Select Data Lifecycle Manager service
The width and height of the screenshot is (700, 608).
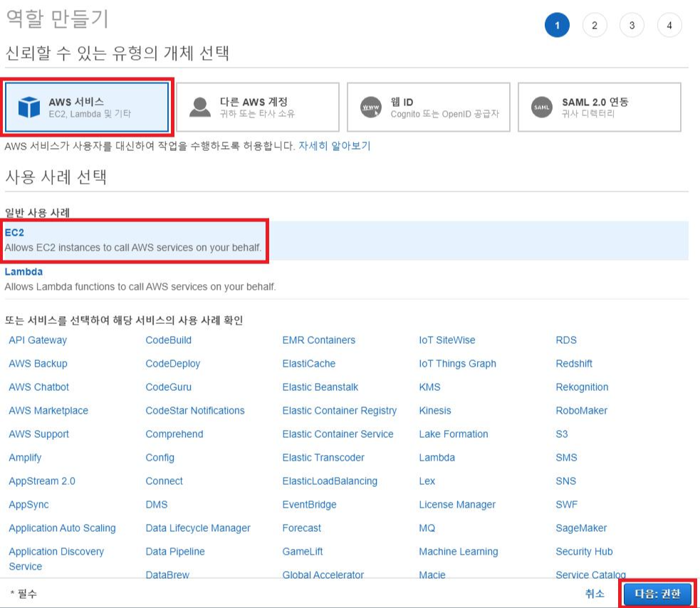198,528
